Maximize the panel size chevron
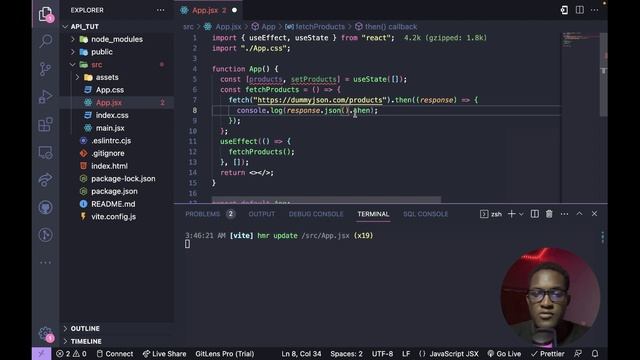 coord(579,214)
